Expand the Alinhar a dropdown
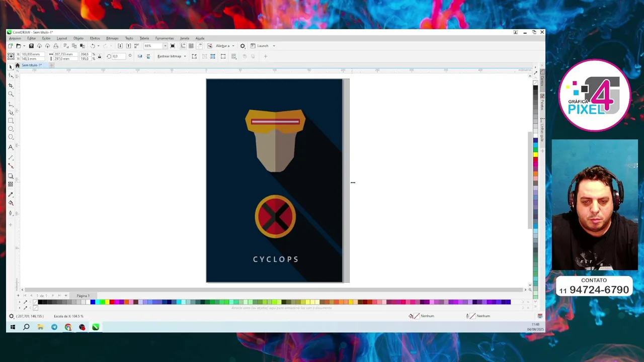 tap(233, 46)
